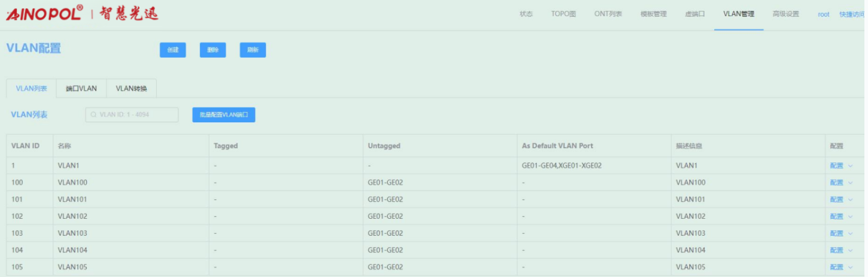Image resolution: width=868 pixels, height=277 pixels.
Task: Open the ONT列表 menu
Action: (x=608, y=14)
